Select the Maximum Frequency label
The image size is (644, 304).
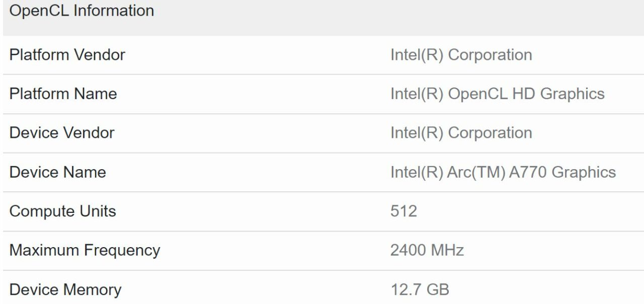tap(85, 250)
